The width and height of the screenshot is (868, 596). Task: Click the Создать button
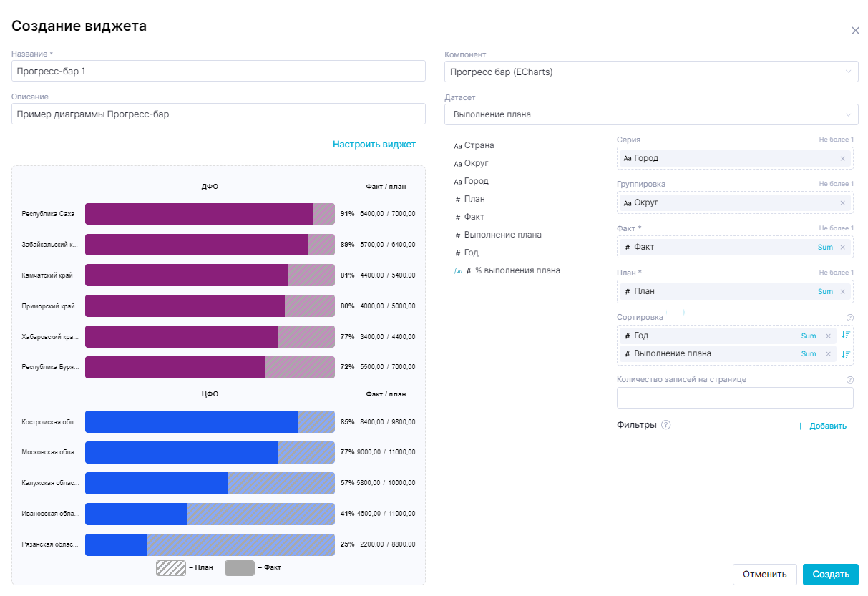tap(830, 574)
